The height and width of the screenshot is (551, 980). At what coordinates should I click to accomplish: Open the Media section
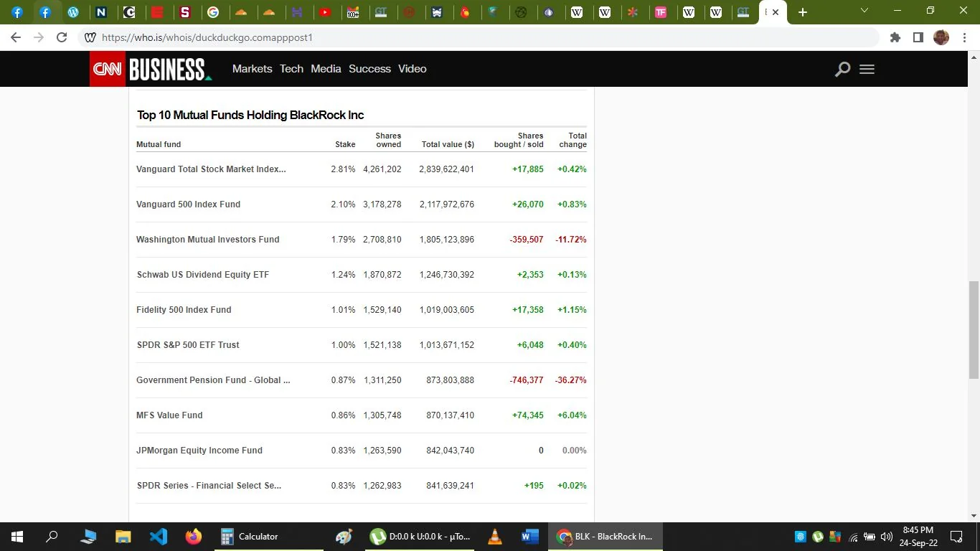(x=326, y=69)
